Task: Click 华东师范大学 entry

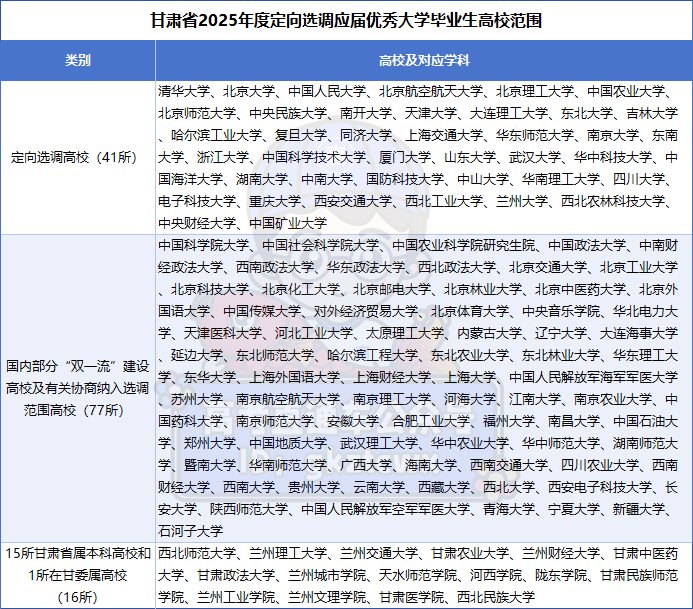Action: [535, 135]
